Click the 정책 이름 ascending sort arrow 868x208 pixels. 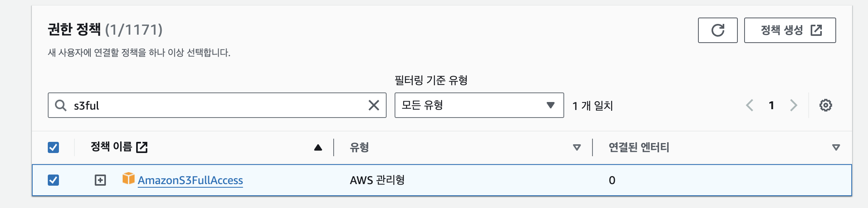(x=318, y=147)
